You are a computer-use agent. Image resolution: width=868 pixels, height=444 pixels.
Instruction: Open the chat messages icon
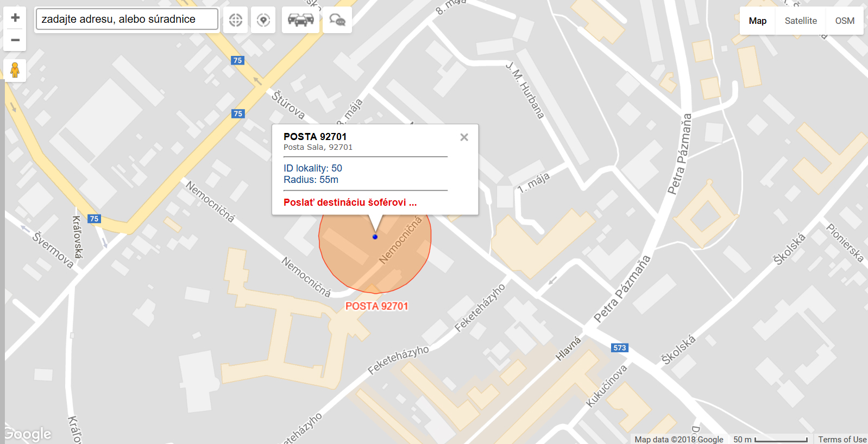tap(337, 20)
